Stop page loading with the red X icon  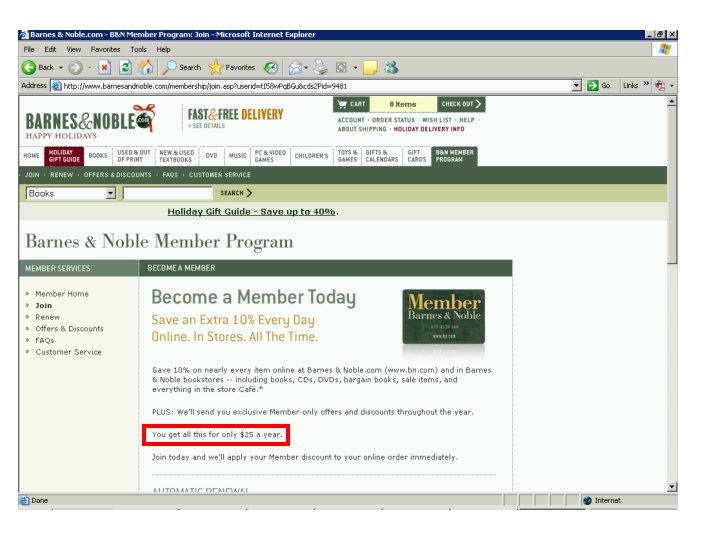coord(105,68)
